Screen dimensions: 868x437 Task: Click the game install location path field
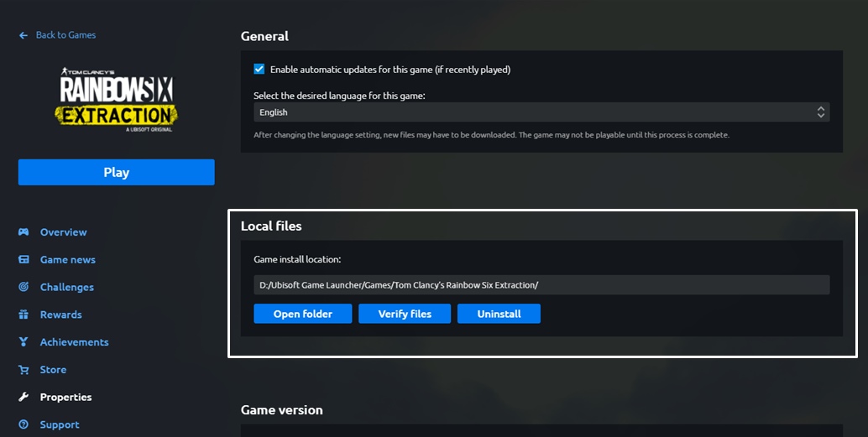[x=541, y=285]
